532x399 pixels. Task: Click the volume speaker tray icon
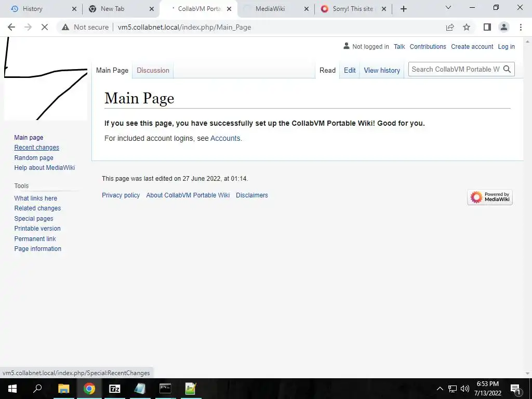point(465,389)
